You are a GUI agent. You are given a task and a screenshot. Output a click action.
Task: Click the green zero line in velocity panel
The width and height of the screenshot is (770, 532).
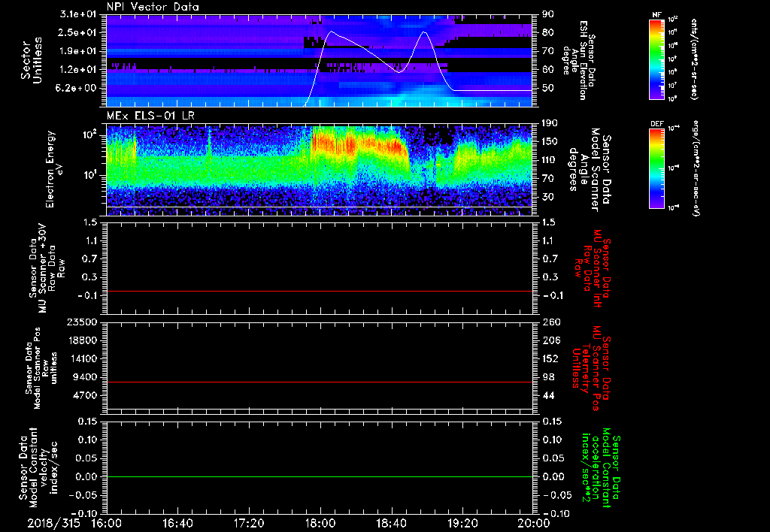319,476
